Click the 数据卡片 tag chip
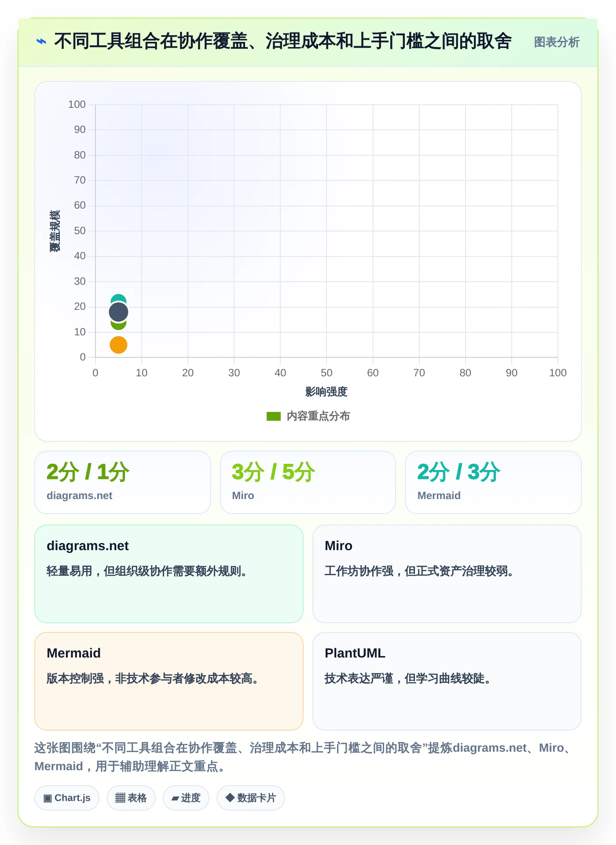Screen dimensions: 616x845 (x=251, y=798)
